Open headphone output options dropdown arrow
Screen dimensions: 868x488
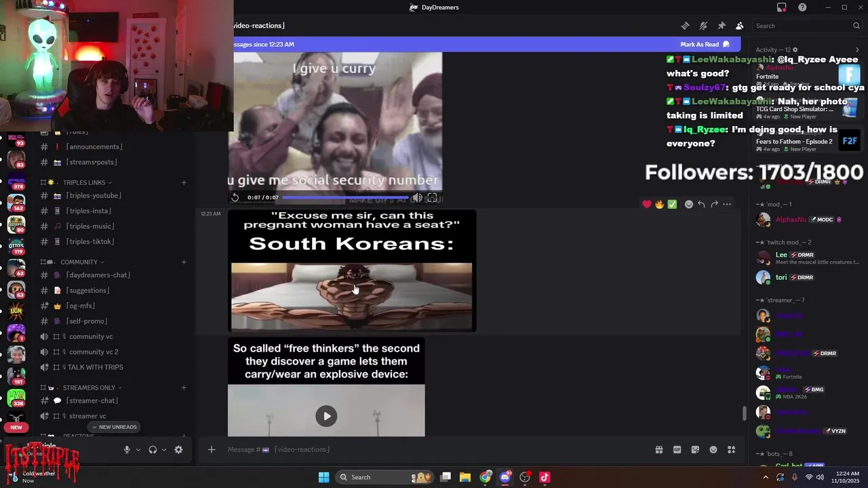coord(163,449)
